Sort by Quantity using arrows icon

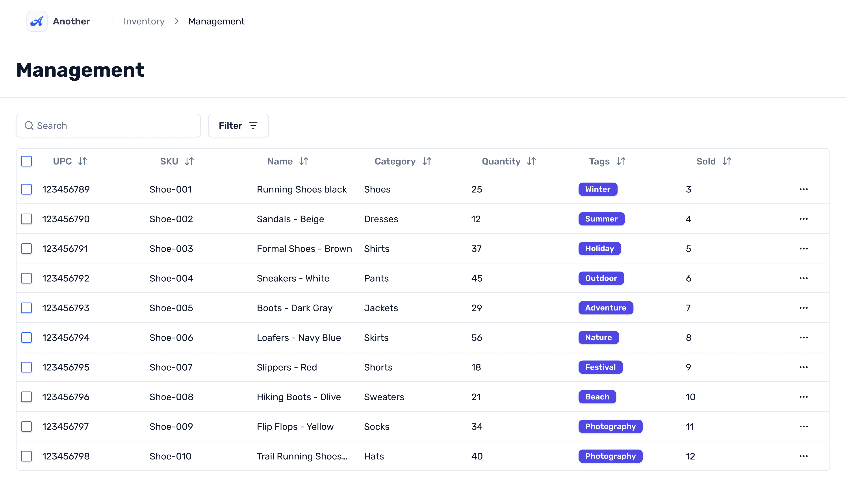531,161
